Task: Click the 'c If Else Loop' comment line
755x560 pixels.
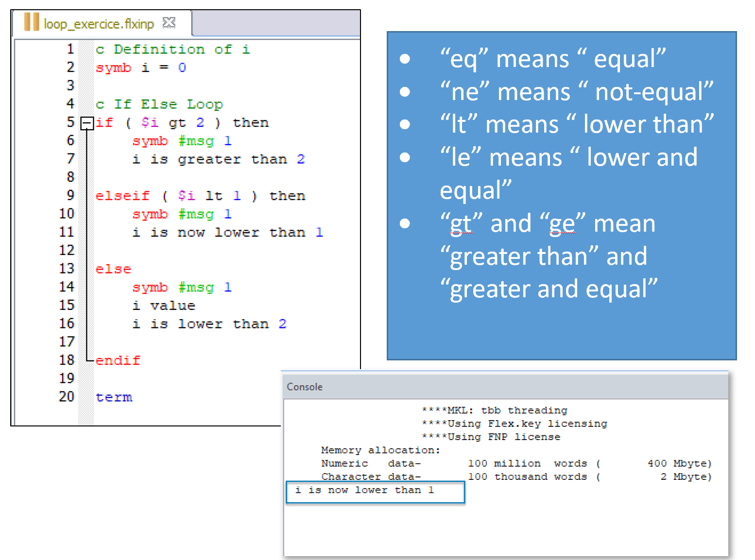Action: tap(159, 104)
